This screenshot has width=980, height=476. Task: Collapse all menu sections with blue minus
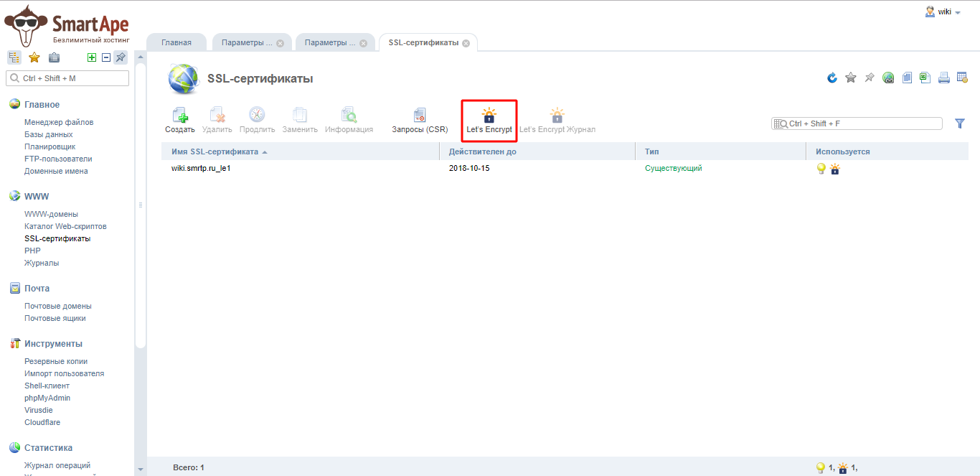pos(105,57)
